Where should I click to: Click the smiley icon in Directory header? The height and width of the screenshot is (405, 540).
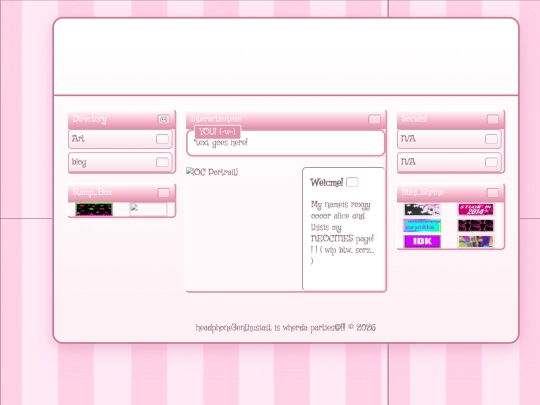(x=164, y=119)
